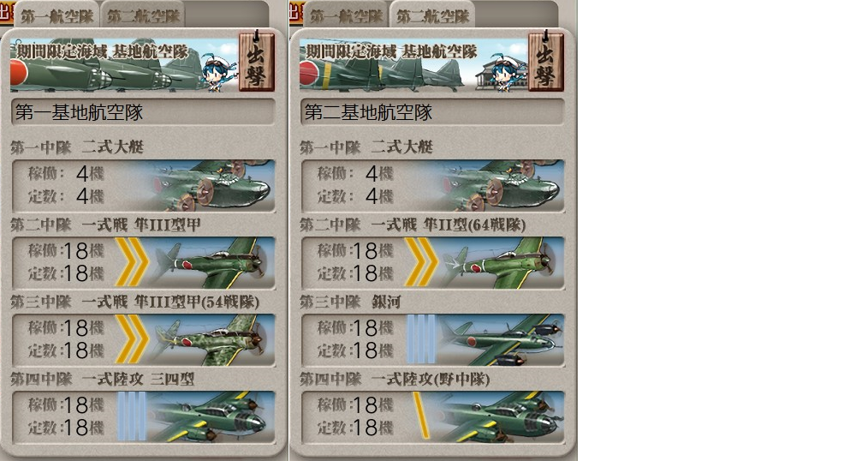Select the 第一航空隊 tab in left panel
This screenshot has width=868, height=461.
coord(57,16)
